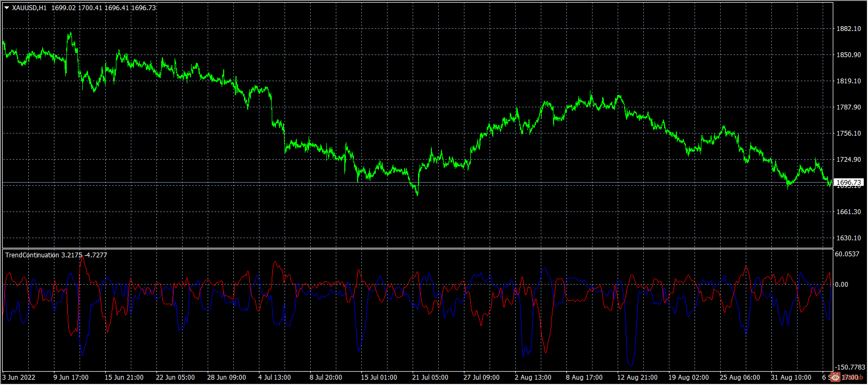Click the 1787.90 price axis label

[848, 107]
